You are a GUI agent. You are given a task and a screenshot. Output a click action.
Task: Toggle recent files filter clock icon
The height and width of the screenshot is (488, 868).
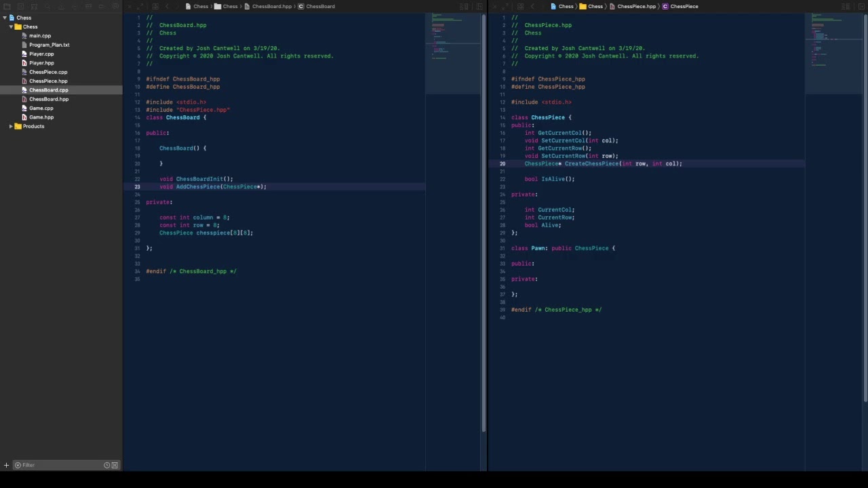[x=106, y=465]
